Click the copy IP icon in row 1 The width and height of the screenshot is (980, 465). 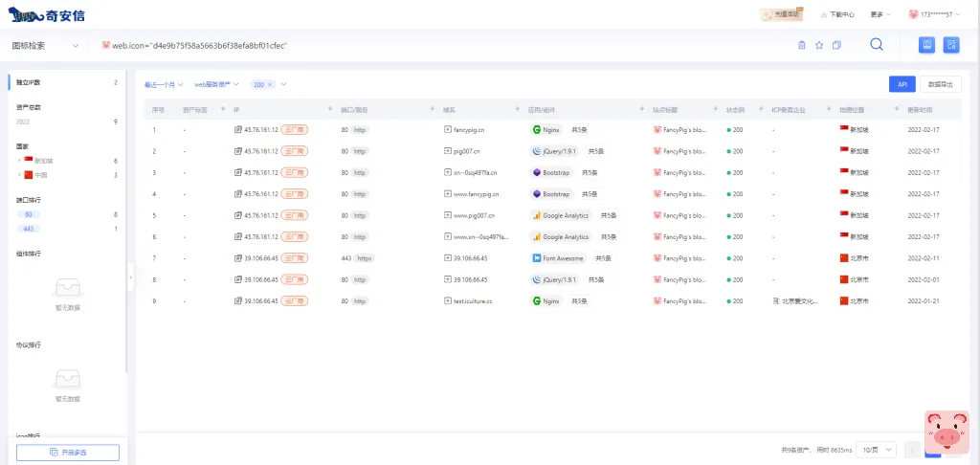click(238, 129)
